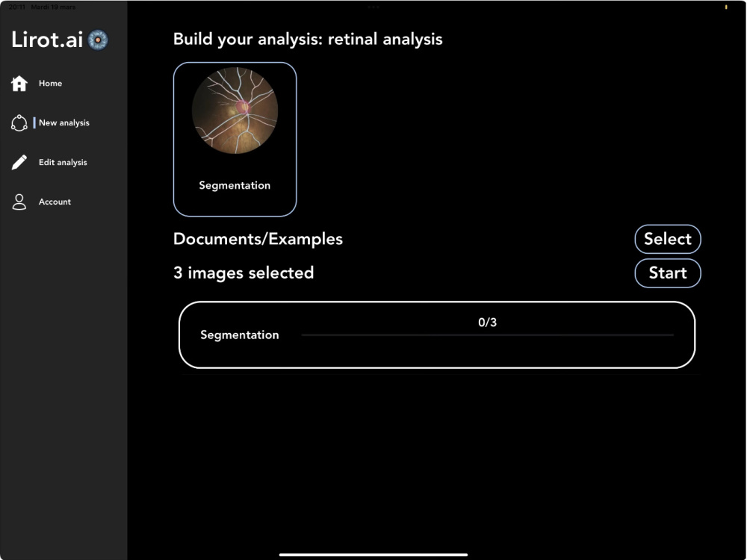
Task: Click the Select button for documents
Action: point(667,239)
